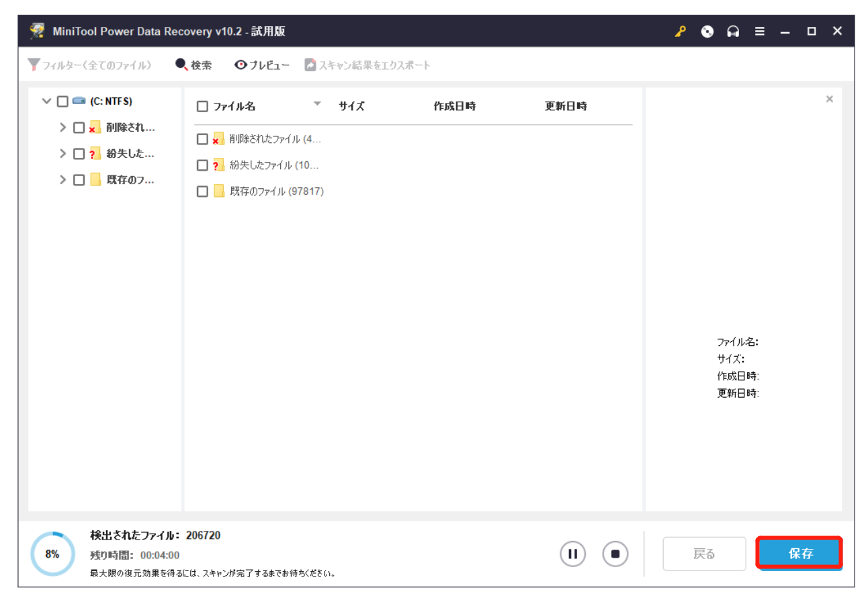Screen dimensions: 868x600
Task: Sort by 更新日時 column header
Action: point(566,106)
